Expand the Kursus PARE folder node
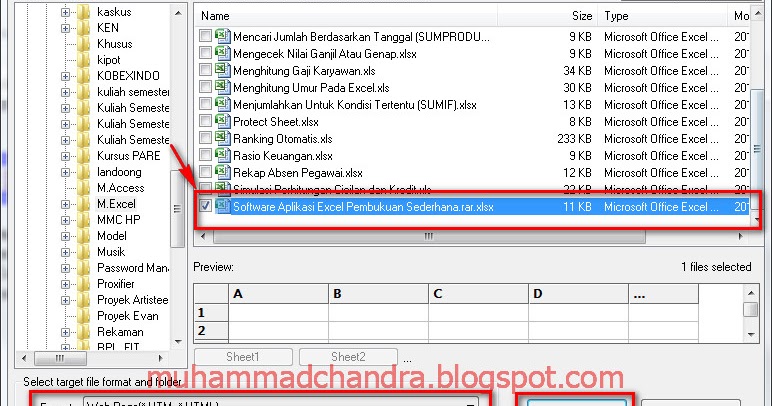The image size is (772, 406). pyautogui.click(x=65, y=156)
